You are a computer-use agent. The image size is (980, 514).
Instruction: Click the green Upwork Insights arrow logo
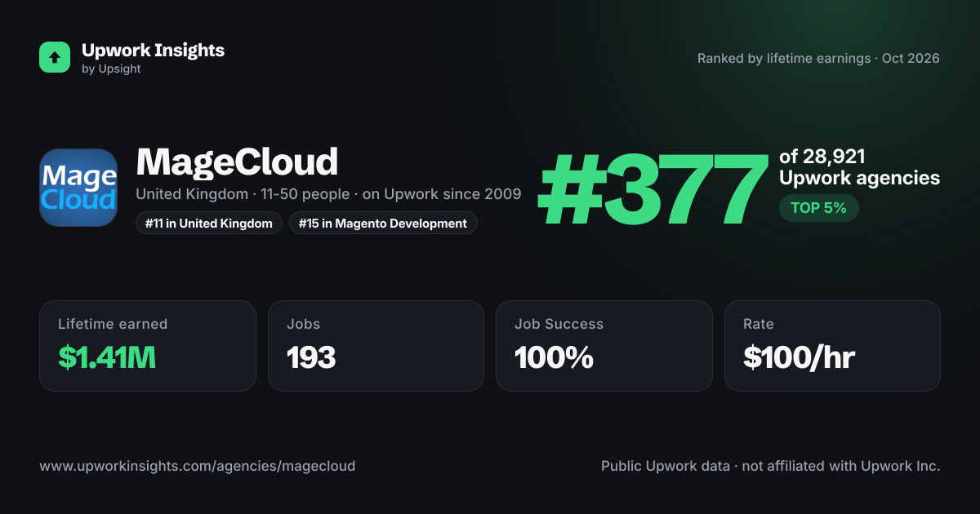(55, 57)
